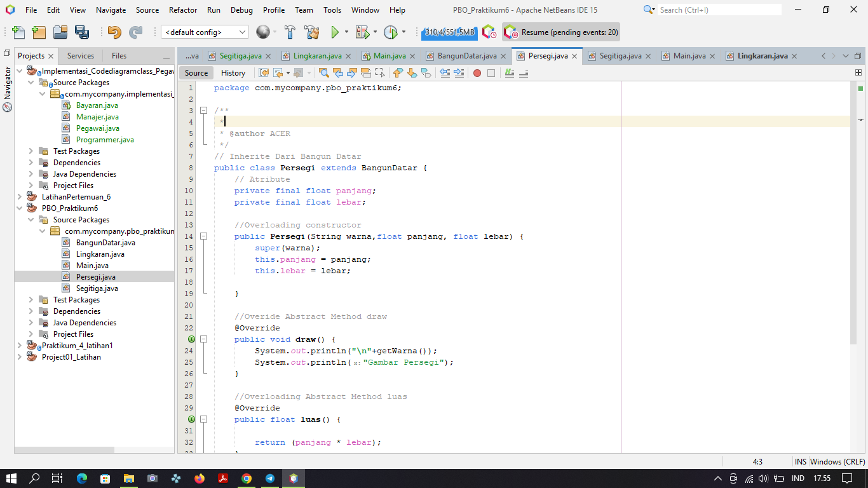Viewport: 868px width, 488px height.
Task: Collapse the Persegi constructor fold at line 14
Action: coord(204,236)
